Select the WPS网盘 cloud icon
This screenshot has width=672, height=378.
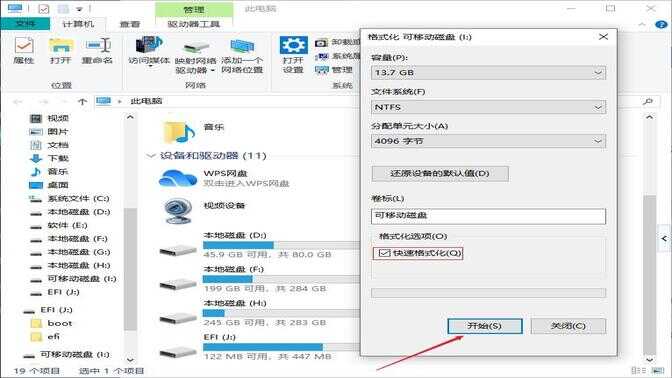(x=178, y=178)
